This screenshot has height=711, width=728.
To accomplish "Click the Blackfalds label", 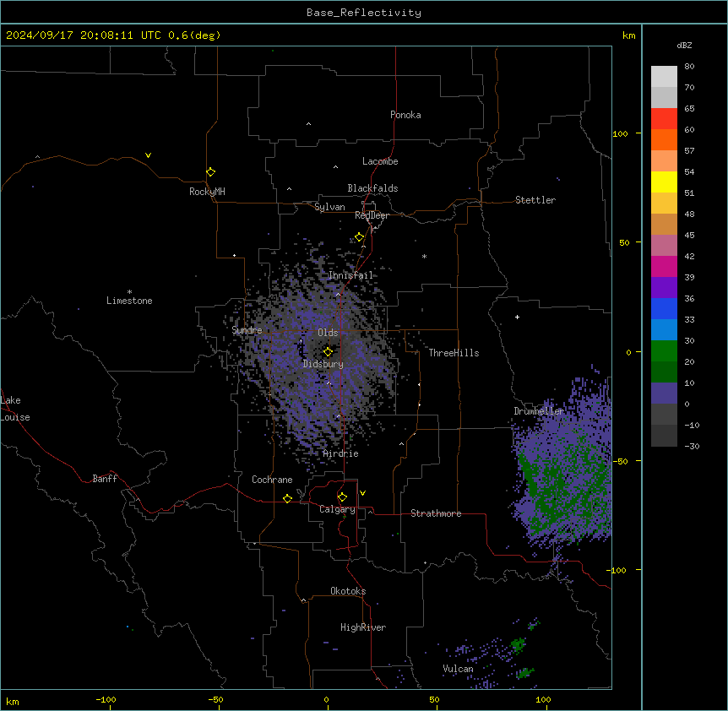I will tap(372, 188).
